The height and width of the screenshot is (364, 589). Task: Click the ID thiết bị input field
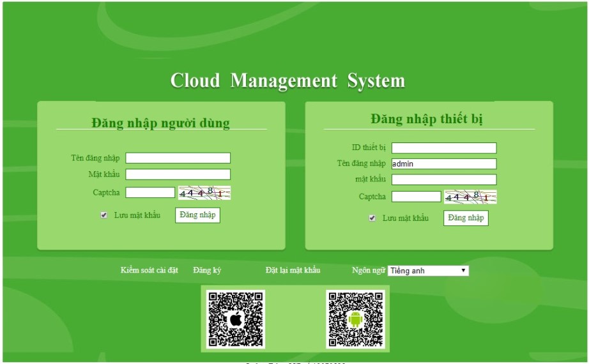pyautogui.click(x=444, y=148)
